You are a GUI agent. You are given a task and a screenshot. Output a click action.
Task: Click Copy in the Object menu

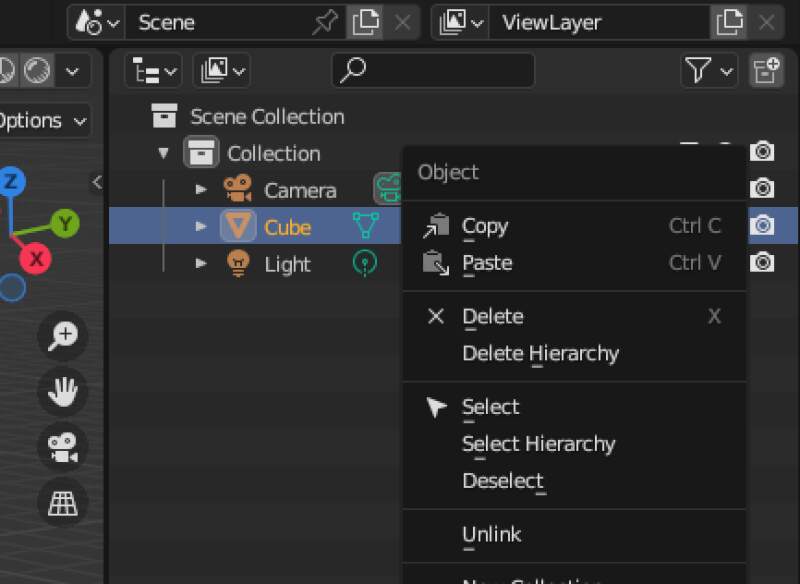point(485,226)
